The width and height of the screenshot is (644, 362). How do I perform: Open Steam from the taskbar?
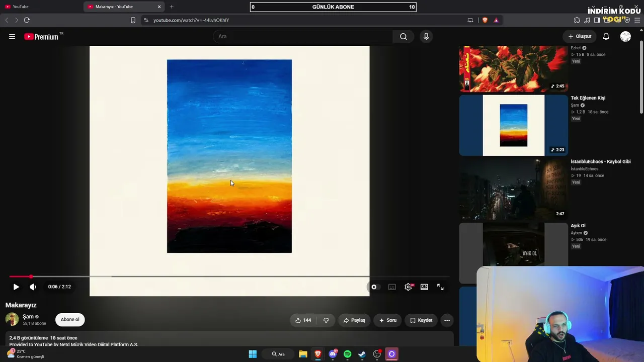coord(362,354)
